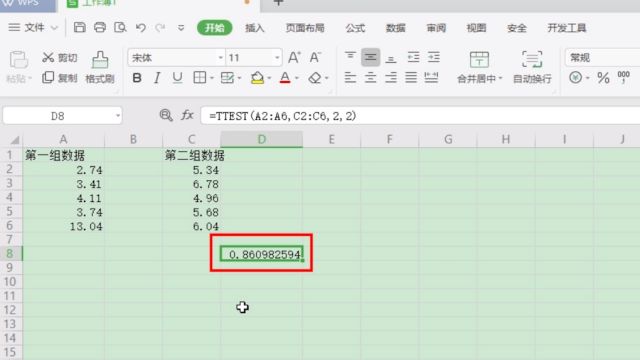Select row 8 header
This screenshot has width=640, height=360.
coord(11,253)
